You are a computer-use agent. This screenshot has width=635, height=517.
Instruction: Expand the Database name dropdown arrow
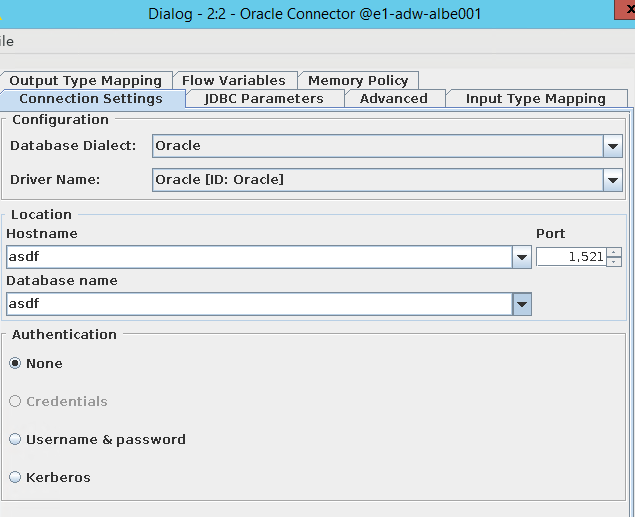pyautogui.click(x=522, y=304)
